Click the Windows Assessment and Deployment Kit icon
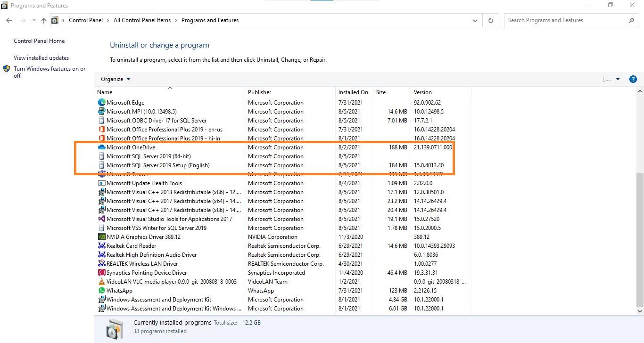 pos(101,300)
